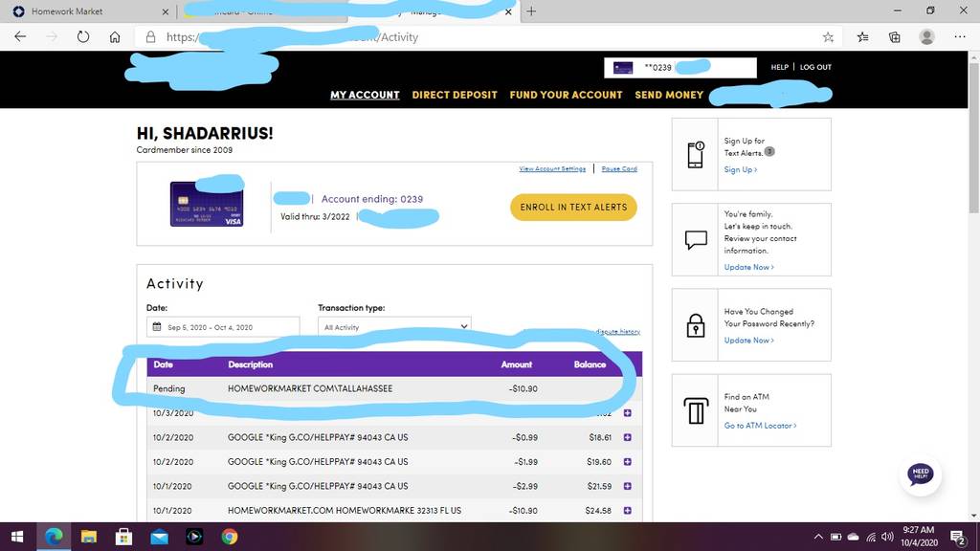Expand the 10/3/2020 transaction row

(628, 413)
